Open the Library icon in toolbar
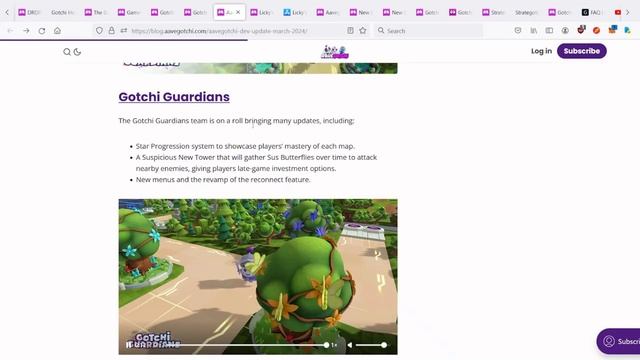The height and width of the screenshot is (360, 640). (533, 31)
